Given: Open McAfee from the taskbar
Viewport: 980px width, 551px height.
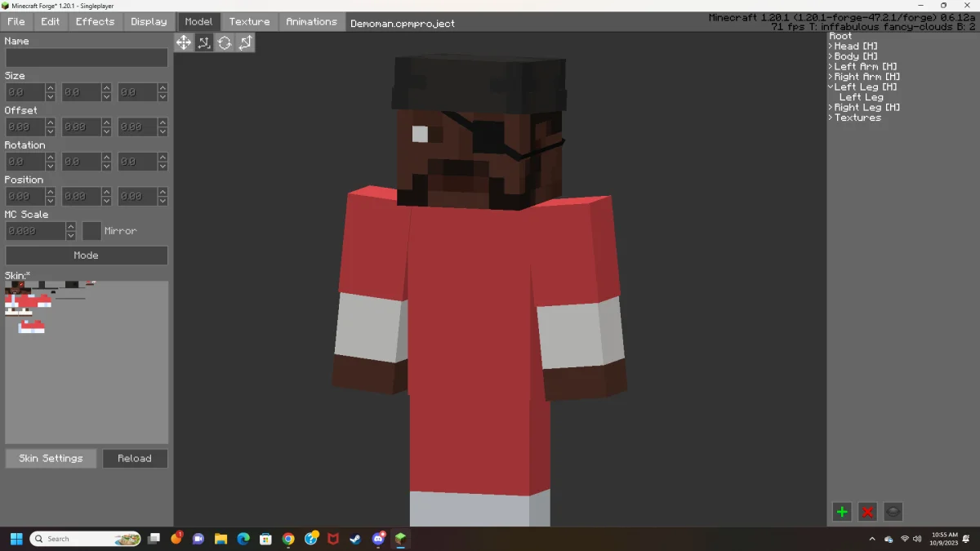Looking at the screenshot, I should pyautogui.click(x=333, y=539).
